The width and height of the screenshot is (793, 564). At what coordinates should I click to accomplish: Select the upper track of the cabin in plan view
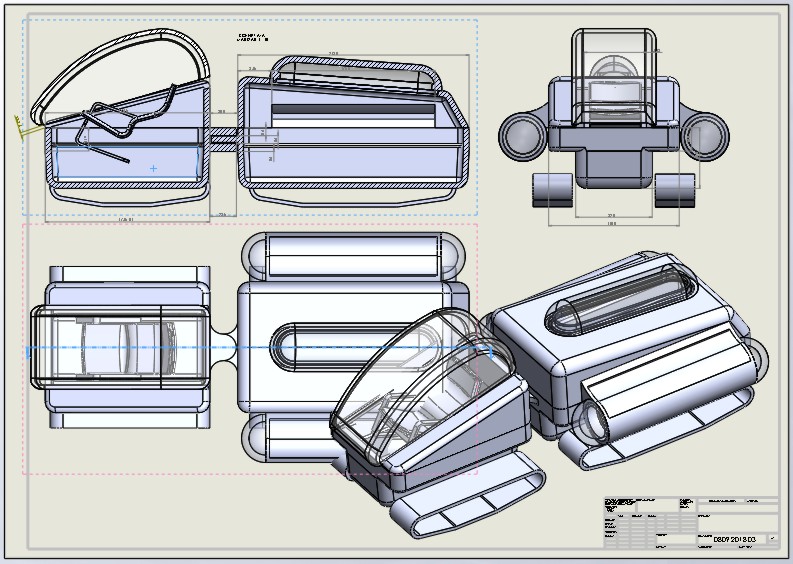130,274
